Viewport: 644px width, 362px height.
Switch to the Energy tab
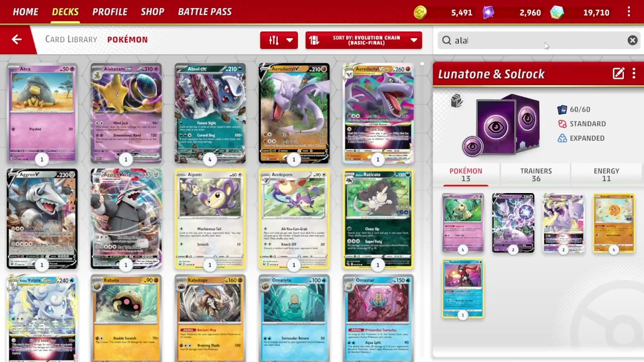tap(606, 174)
